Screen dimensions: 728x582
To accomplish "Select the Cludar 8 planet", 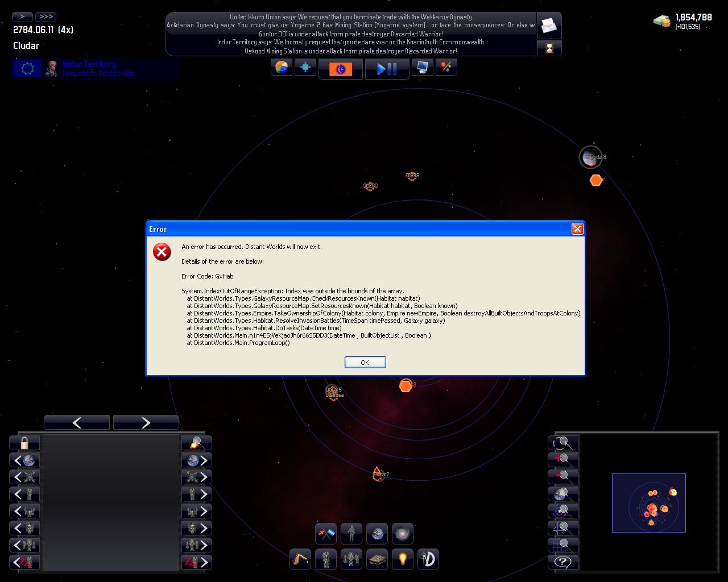I will coord(590,157).
